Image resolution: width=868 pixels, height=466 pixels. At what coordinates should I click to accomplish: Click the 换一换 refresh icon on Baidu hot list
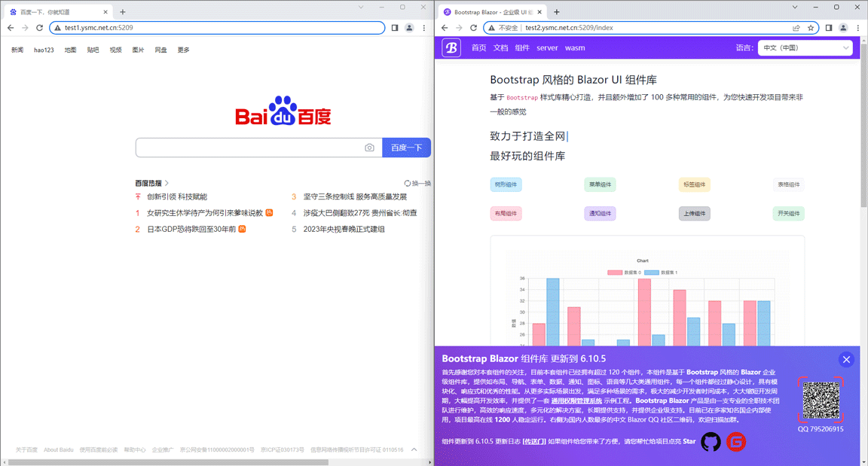point(408,183)
